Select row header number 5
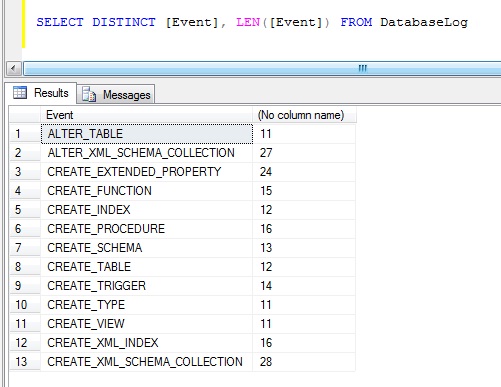This screenshot has width=501, height=387. click(x=25, y=210)
